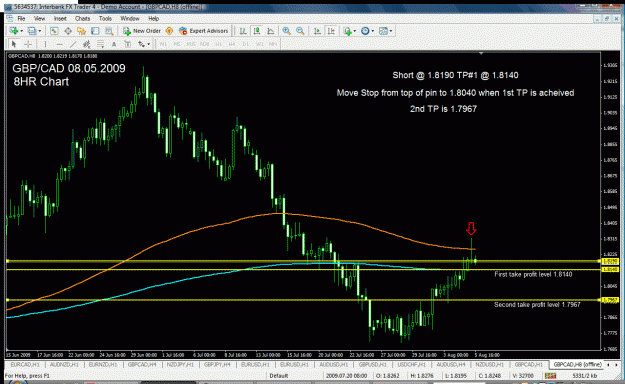Click the 1.7967 price label on scale
Screen dimensions: 625x384
(610, 300)
